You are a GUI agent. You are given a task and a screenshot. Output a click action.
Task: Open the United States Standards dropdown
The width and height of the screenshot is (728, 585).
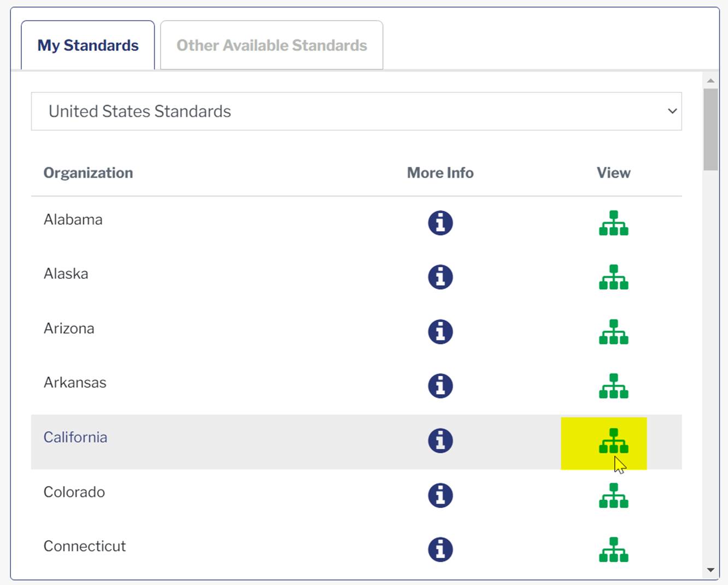point(356,112)
